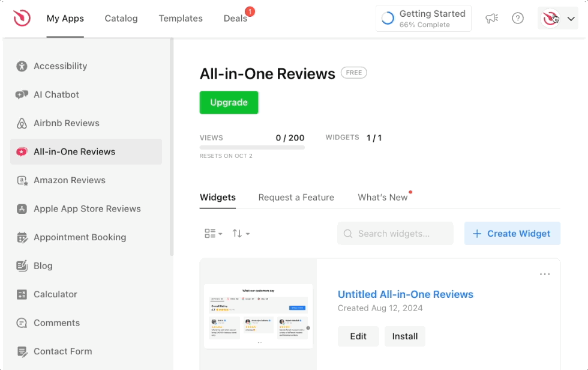Image resolution: width=588 pixels, height=370 pixels.
Task: Expand the account menu chevron
Action: click(x=571, y=19)
